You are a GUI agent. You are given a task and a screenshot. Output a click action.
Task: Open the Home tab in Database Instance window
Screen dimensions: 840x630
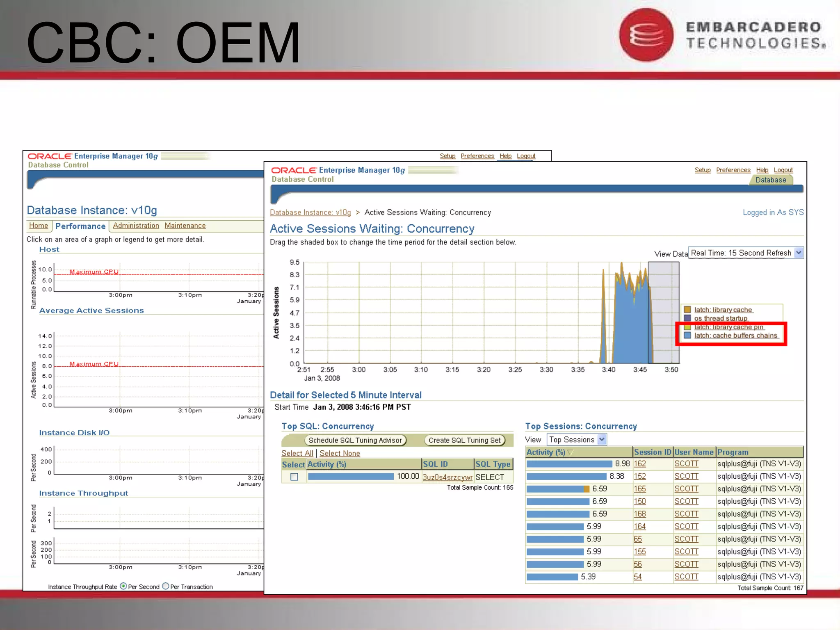[x=39, y=226]
